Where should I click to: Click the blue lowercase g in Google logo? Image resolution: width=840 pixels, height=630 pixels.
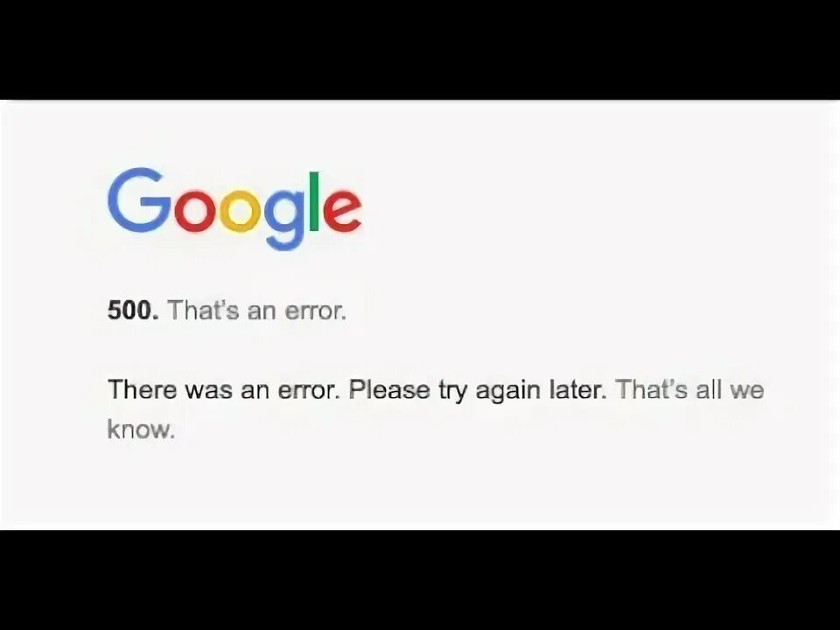[x=283, y=220]
